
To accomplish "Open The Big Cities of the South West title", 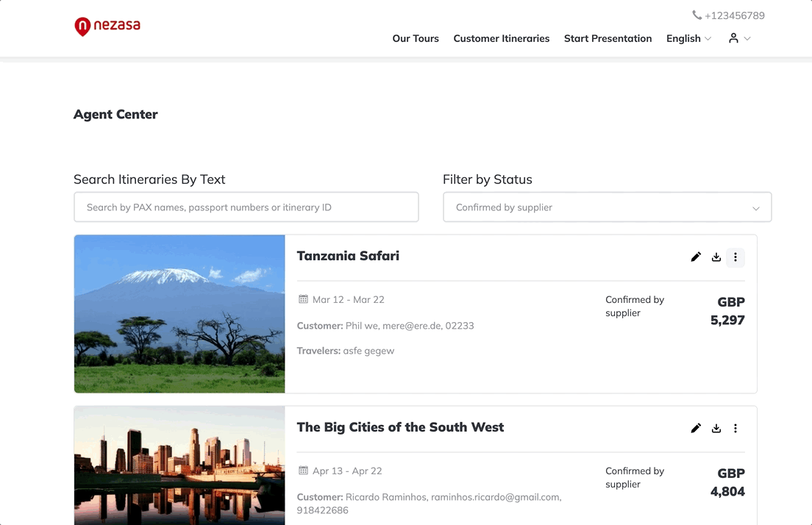I will point(400,427).
